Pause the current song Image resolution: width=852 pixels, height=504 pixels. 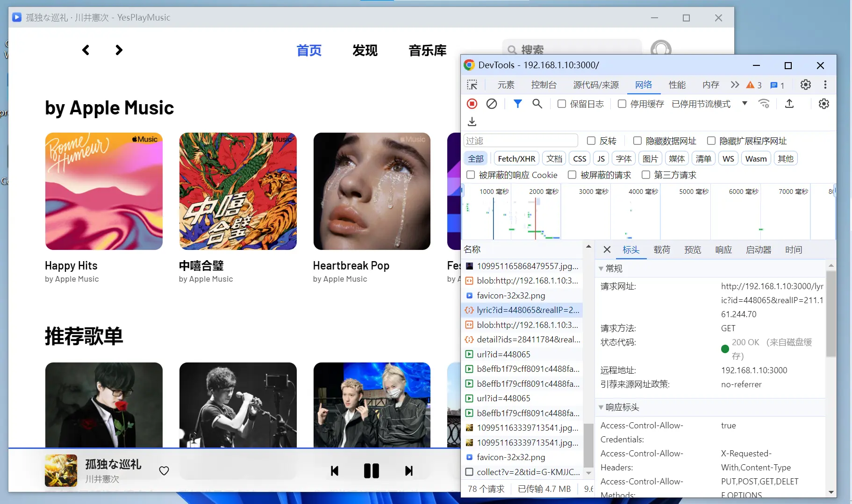point(372,471)
